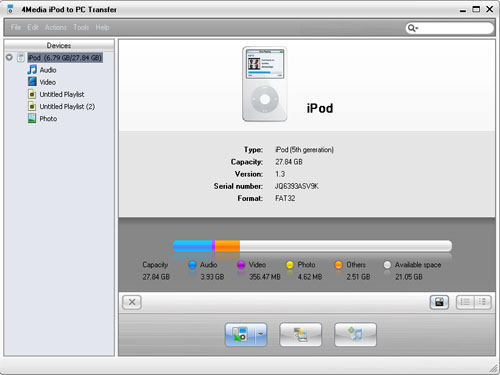Click the 4.62 MB photo size

click(x=310, y=277)
